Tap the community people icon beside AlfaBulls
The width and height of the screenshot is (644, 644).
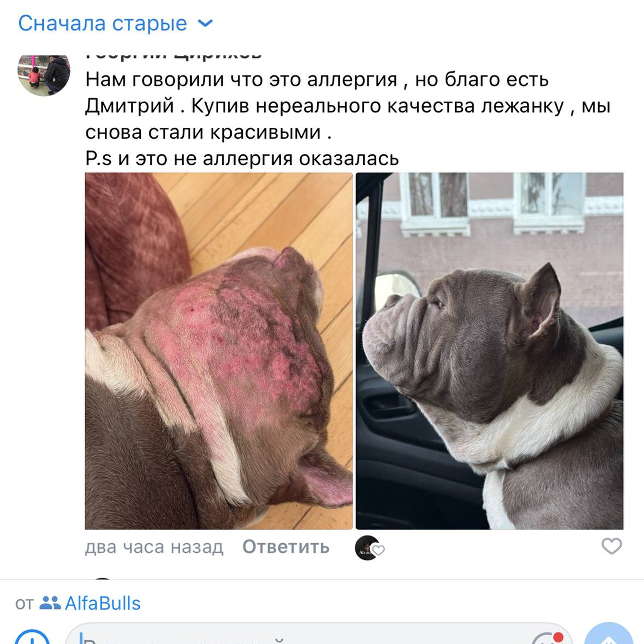click(x=50, y=603)
